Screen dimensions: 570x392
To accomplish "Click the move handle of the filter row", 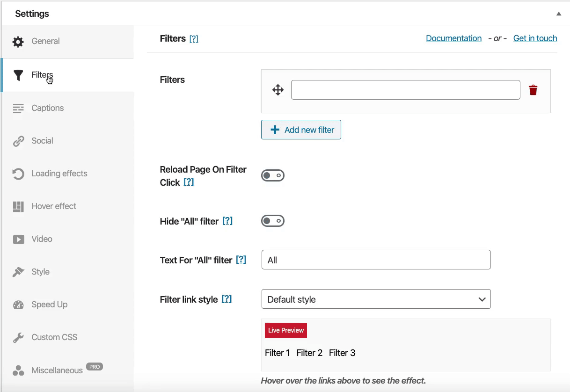I will pyautogui.click(x=278, y=90).
